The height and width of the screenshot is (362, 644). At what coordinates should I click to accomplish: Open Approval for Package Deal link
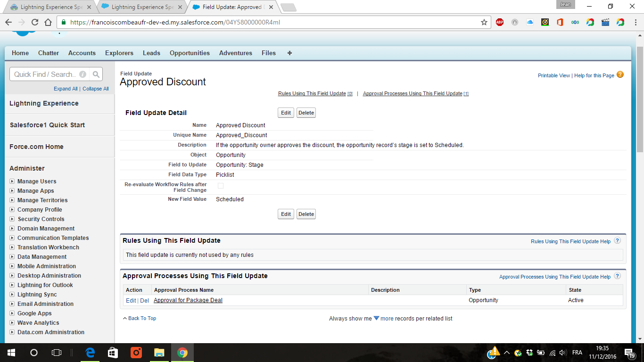click(x=188, y=300)
